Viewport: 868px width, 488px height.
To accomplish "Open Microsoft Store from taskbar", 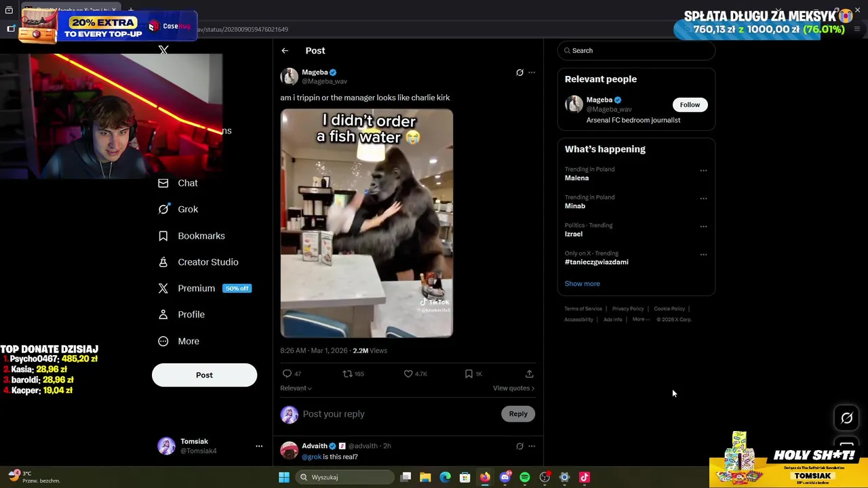I will (465, 477).
